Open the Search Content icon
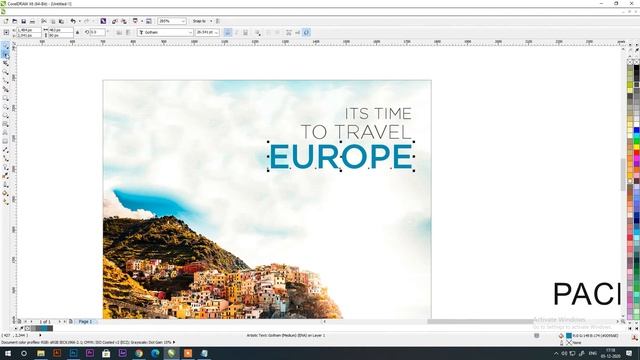This screenshot has height=360, width=640. click(x=103, y=21)
